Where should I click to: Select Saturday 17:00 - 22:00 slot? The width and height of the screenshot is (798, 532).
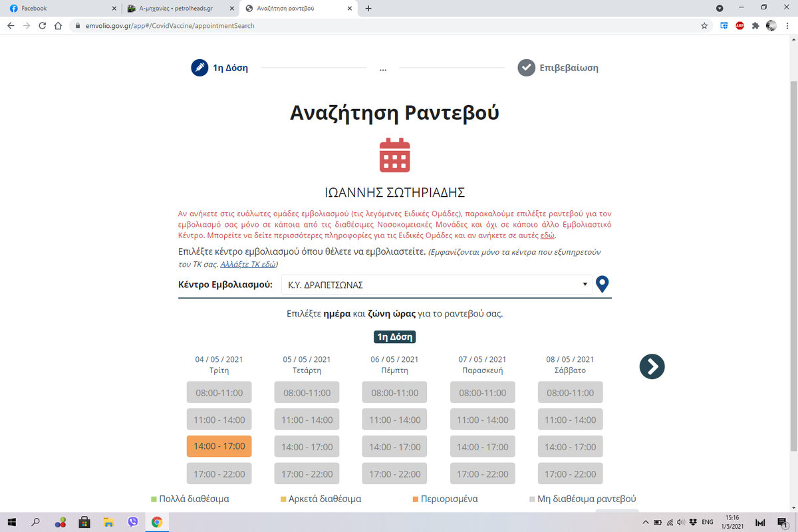571,473
